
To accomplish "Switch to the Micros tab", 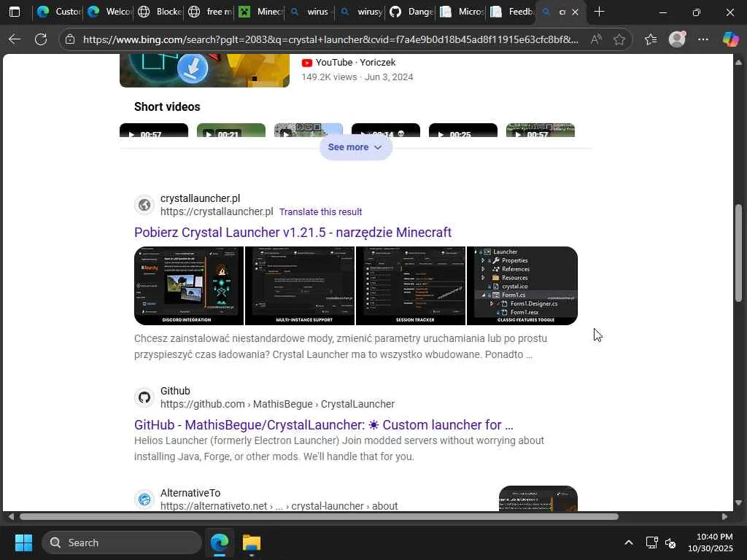I will [x=462, y=12].
